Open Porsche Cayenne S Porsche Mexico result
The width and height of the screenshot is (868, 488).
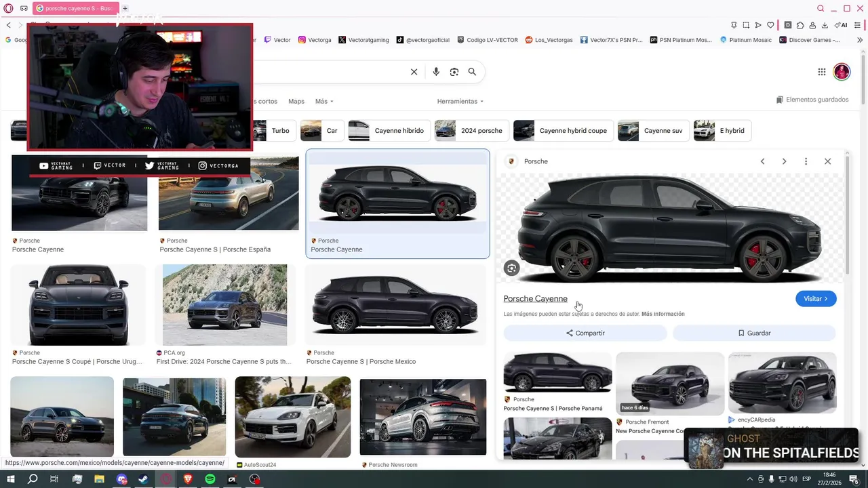pyautogui.click(x=396, y=305)
